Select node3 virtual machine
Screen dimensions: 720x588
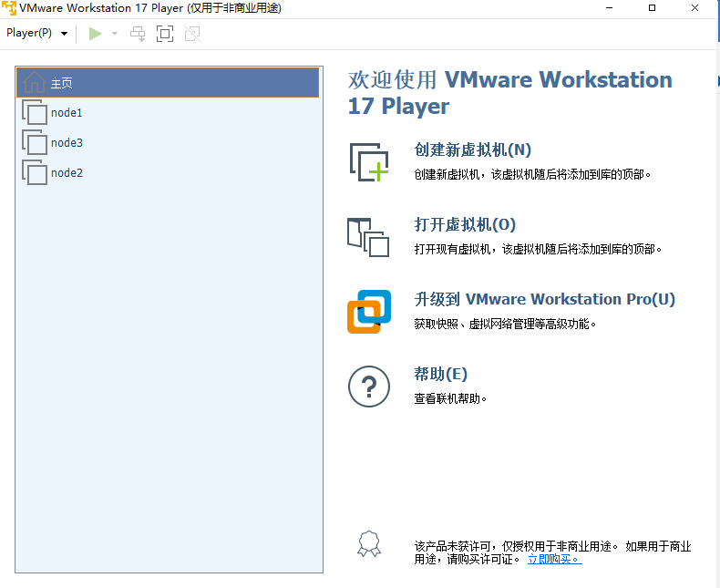168,142
